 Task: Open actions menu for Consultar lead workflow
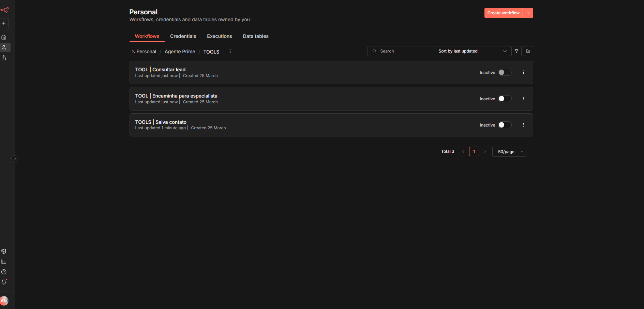click(524, 72)
